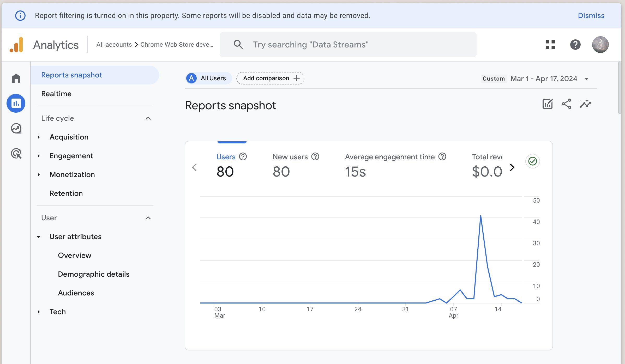Expand the Tech tree arrow
Image resolution: width=625 pixels, height=364 pixels.
39,312
